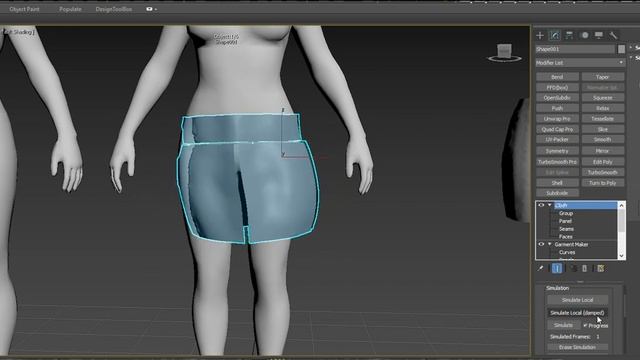Viewport: 640px width, 360px height.
Task: Apply the Bend modifier
Action: coord(557,77)
